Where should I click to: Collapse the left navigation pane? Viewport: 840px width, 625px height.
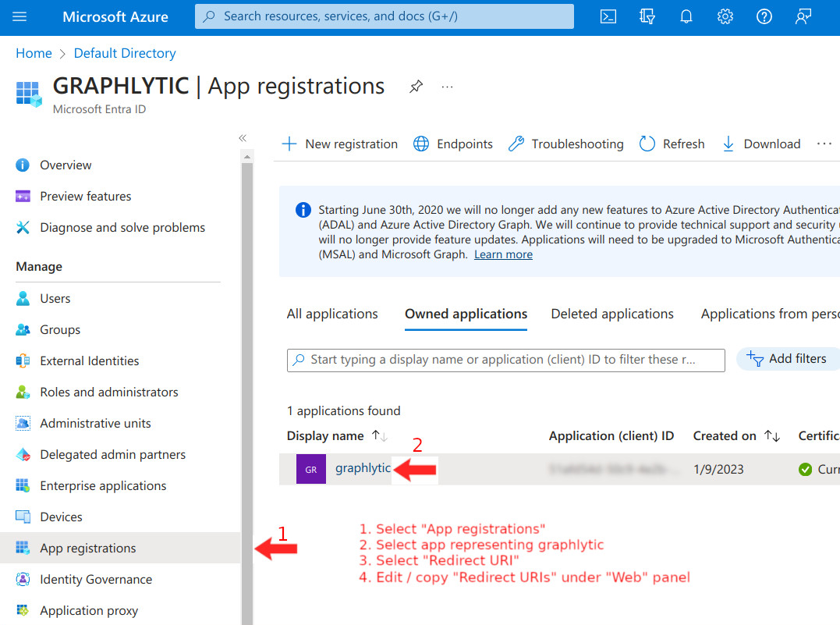coord(243,137)
